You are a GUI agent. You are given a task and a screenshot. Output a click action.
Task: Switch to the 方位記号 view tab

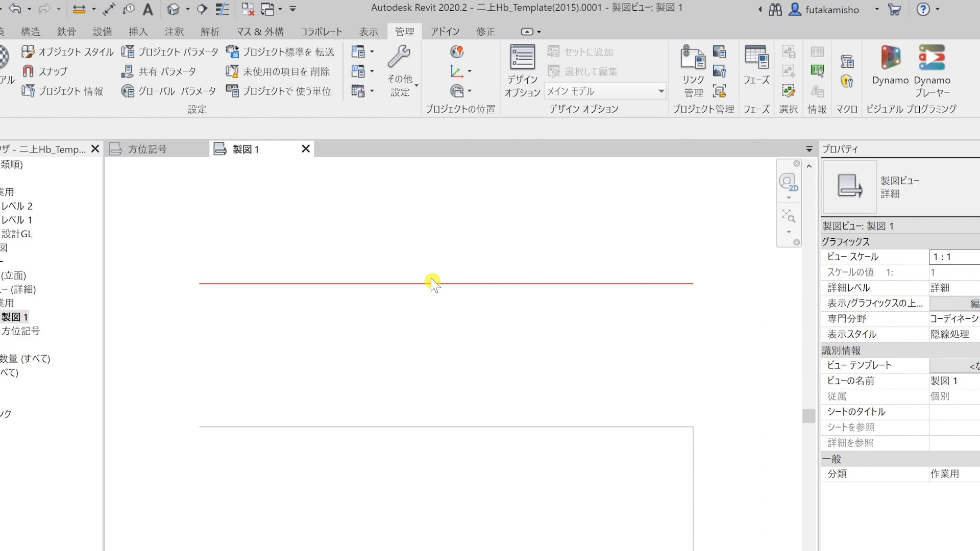[x=147, y=149]
